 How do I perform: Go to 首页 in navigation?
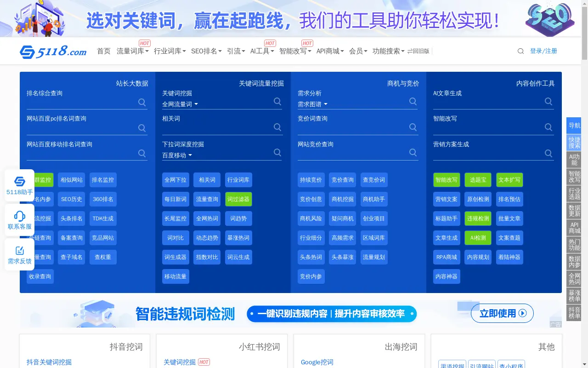(x=104, y=51)
